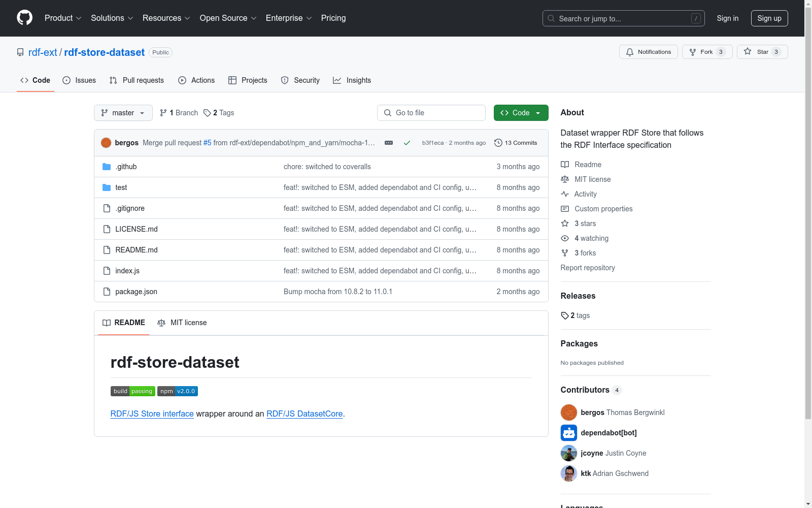Select the README tab in file viewer
The image size is (812, 508).
[124, 323]
